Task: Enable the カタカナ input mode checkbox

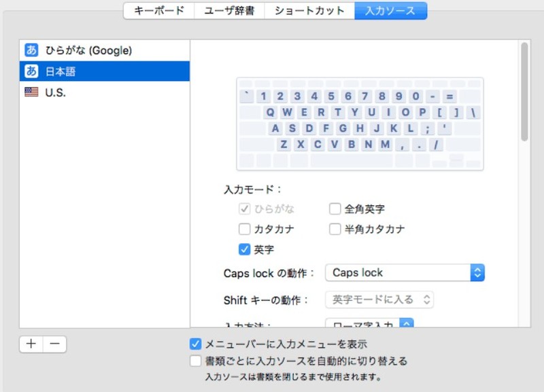Action: click(x=245, y=229)
